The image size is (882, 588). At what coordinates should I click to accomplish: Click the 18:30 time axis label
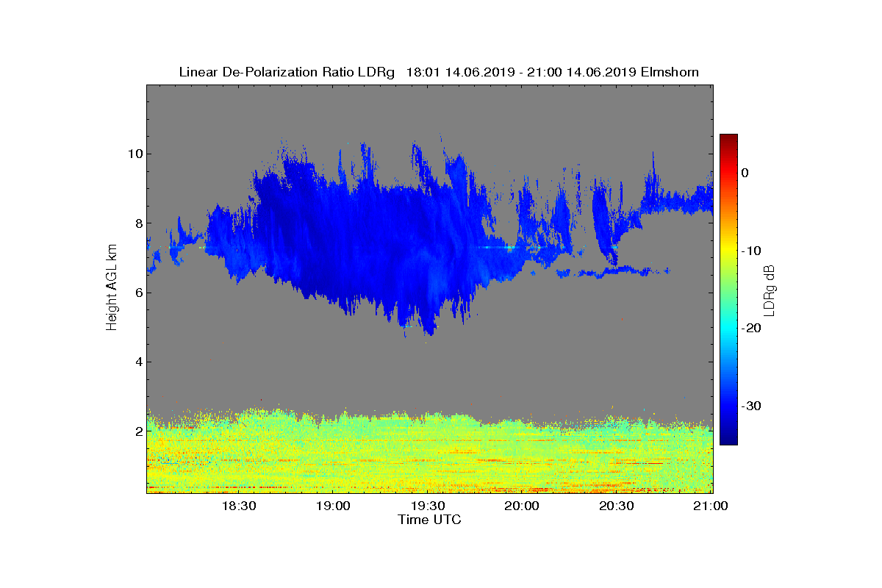[x=239, y=506]
